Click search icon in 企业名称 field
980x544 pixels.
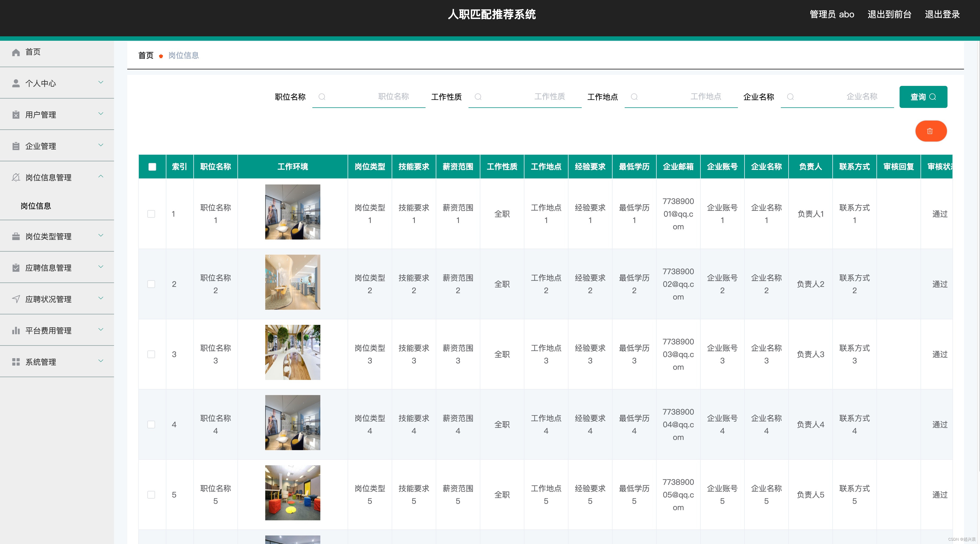coord(790,97)
